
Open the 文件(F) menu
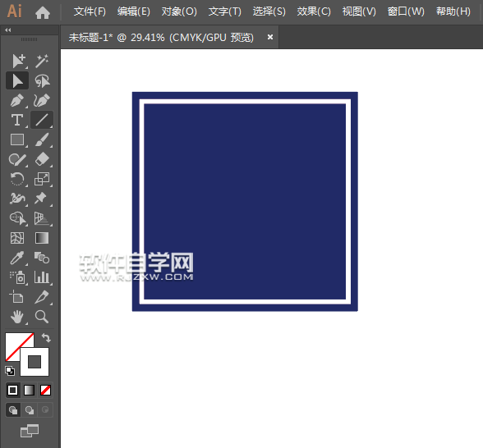[90, 11]
